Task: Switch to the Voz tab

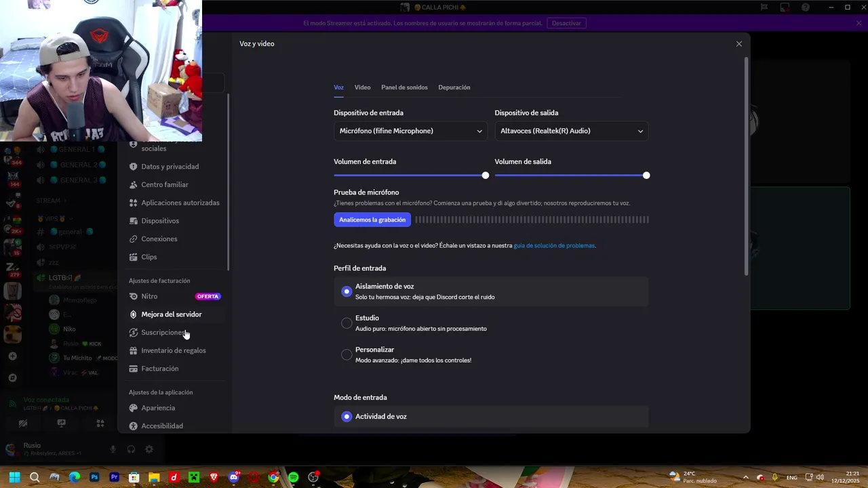Action: (x=338, y=87)
